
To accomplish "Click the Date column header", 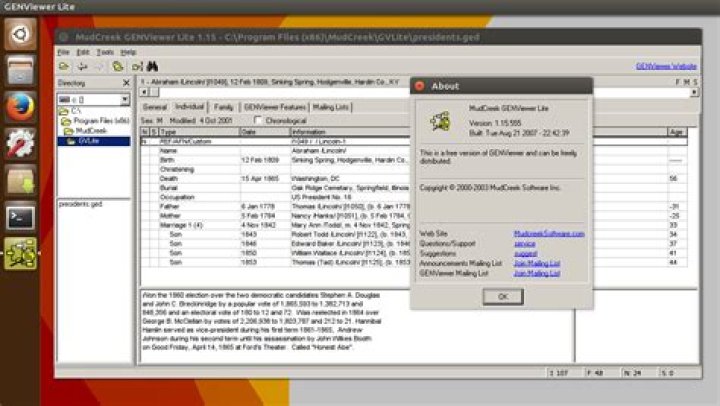I will click(x=265, y=132).
